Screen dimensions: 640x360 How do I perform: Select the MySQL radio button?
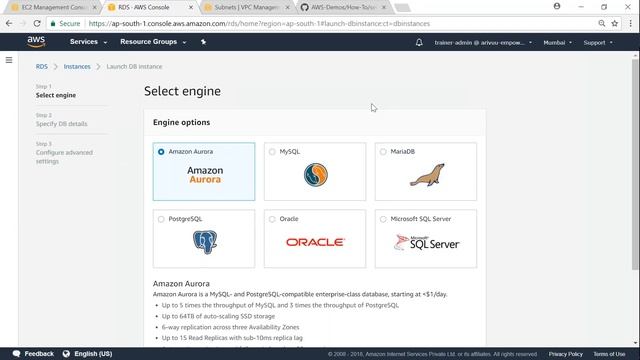point(272,152)
